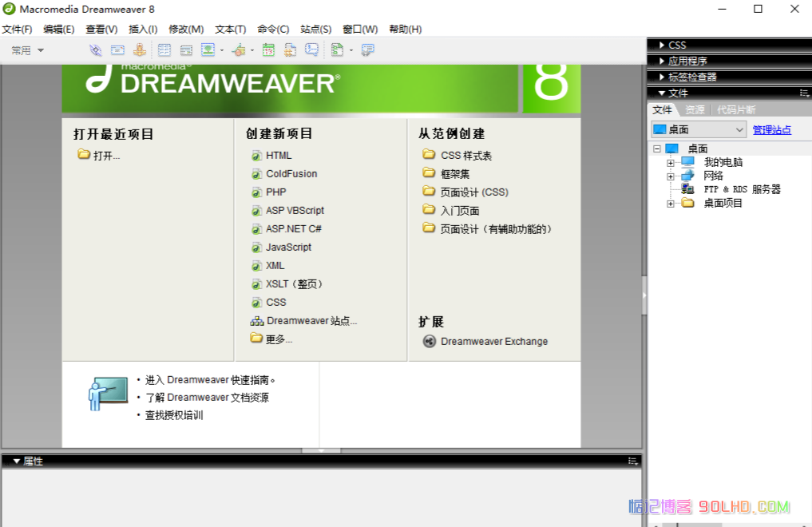Insert a Table from the toolbar
This screenshot has height=527, width=812.
click(x=164, y=50)
